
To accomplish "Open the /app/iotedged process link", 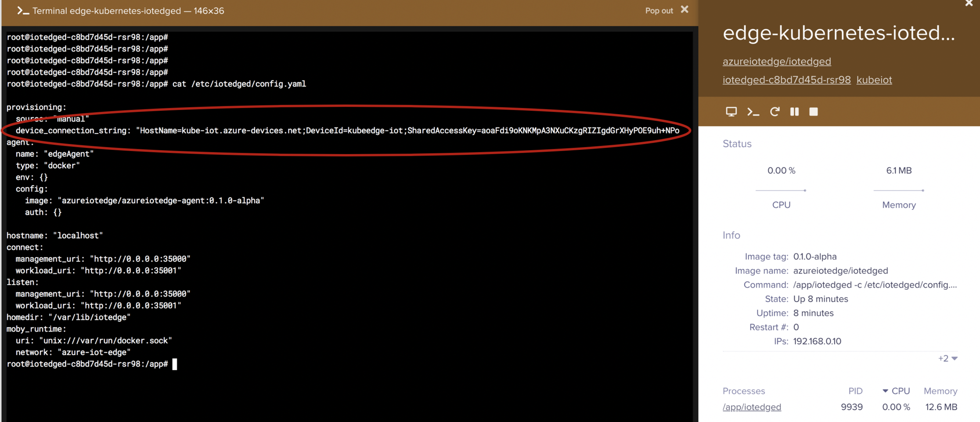I will tap(752, 407).
